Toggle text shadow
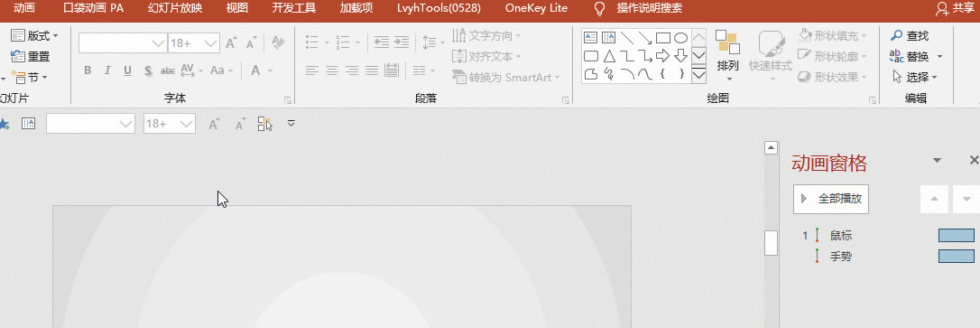 148,70
